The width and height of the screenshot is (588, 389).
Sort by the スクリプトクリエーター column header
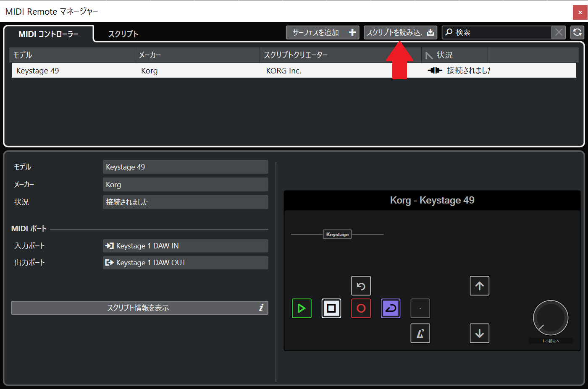tap(341, 55)
